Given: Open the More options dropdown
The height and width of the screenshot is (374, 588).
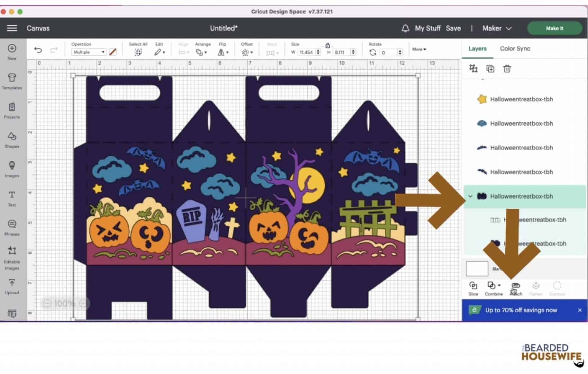Looking at the screenshot, I should [x=419, y=49].
